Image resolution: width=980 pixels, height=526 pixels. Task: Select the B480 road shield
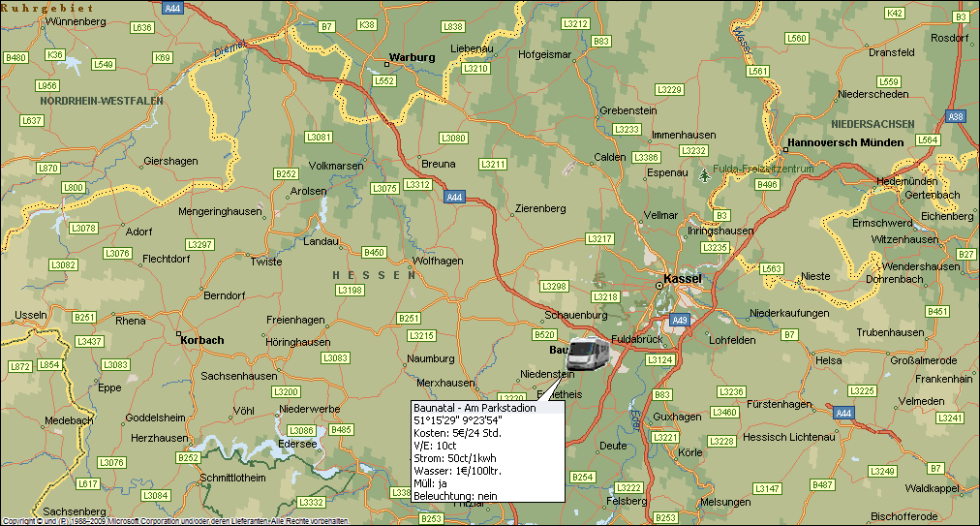[15, 57]
